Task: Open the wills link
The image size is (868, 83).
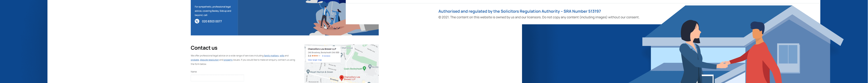Action: click(282, 55)
